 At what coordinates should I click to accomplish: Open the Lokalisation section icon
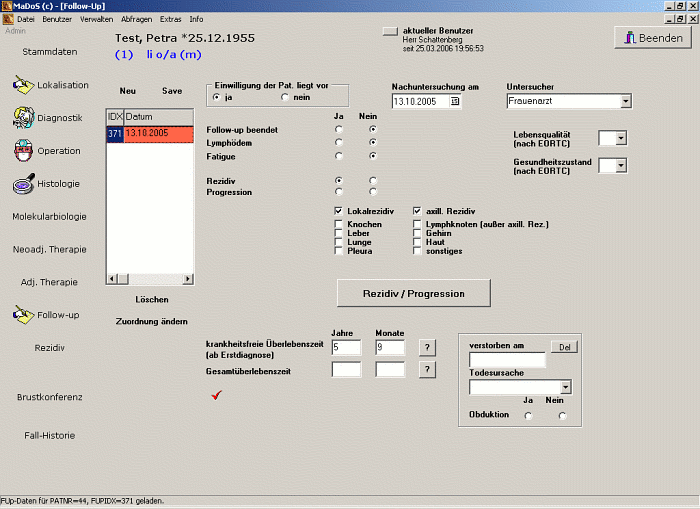tap(24, 85)
